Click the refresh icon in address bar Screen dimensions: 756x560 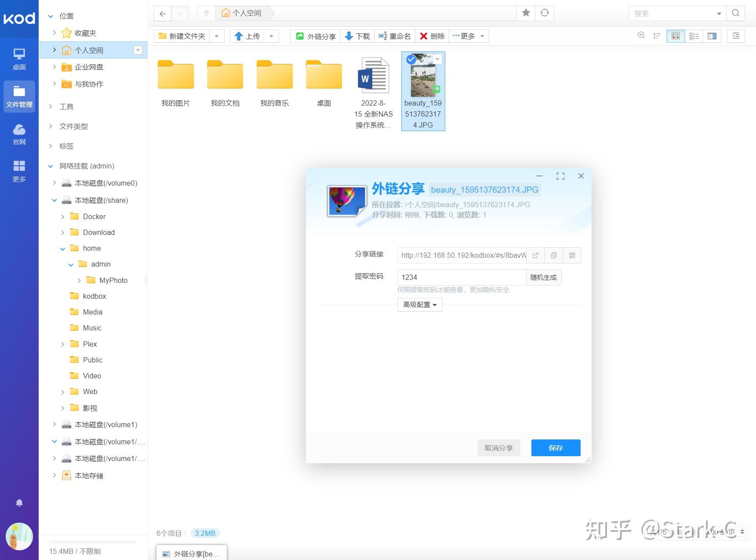[x=545, y=13]
